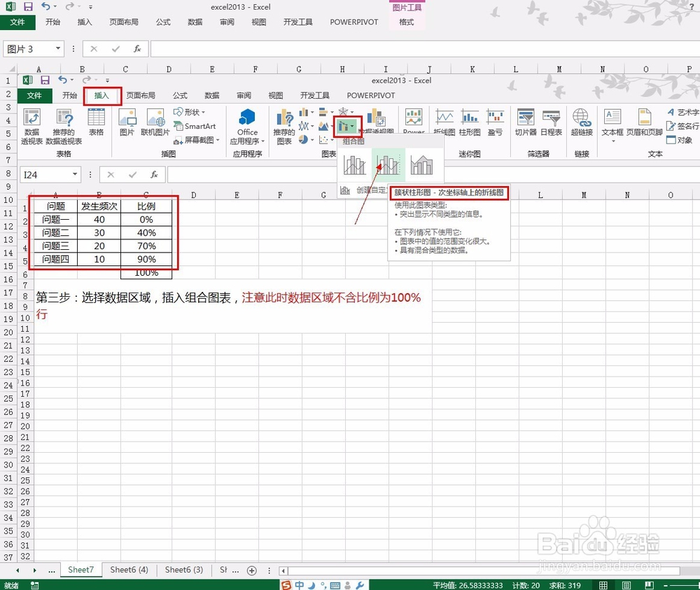This screenshot has width=700, height=590.
Task: Click the Undo arrow in the outer title bar
Action: (x=45, y=6)
